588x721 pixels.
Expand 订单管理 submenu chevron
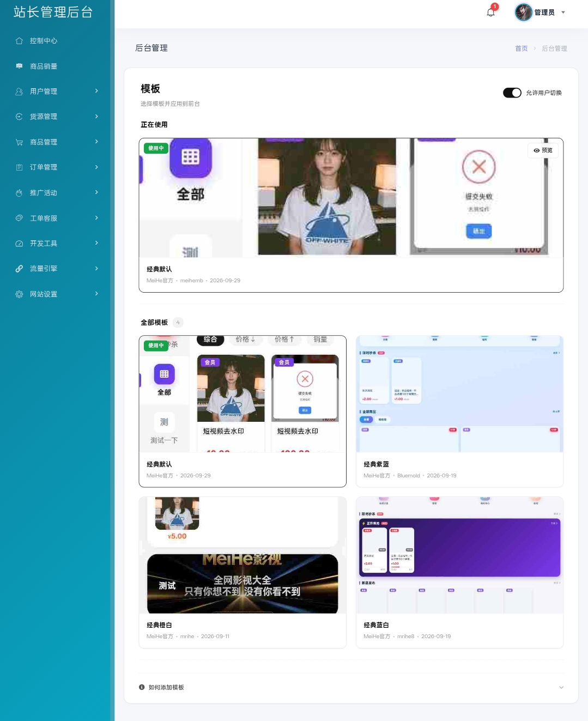coord(96,167)
